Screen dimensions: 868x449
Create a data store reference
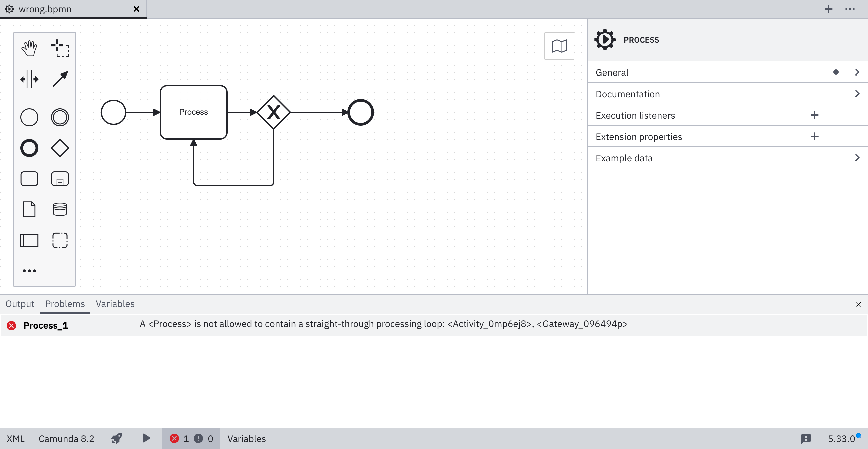pyautogui.click(x=60, y=209)
